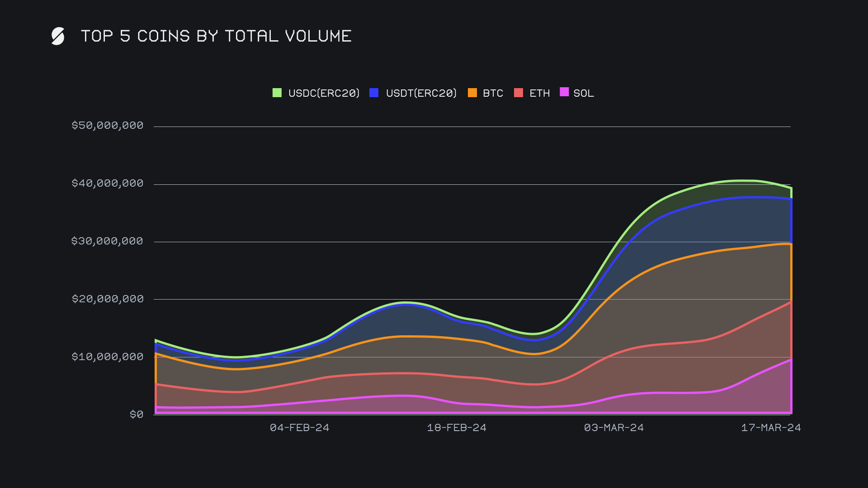Click the logo icon beside the title
Screen dimensions: 868x488
coord(58,36)
